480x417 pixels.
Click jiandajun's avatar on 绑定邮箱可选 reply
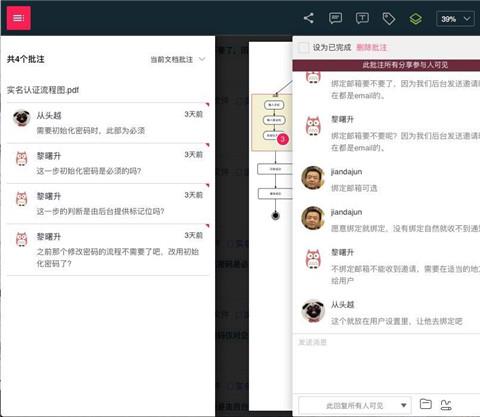(x=313, y=178)
